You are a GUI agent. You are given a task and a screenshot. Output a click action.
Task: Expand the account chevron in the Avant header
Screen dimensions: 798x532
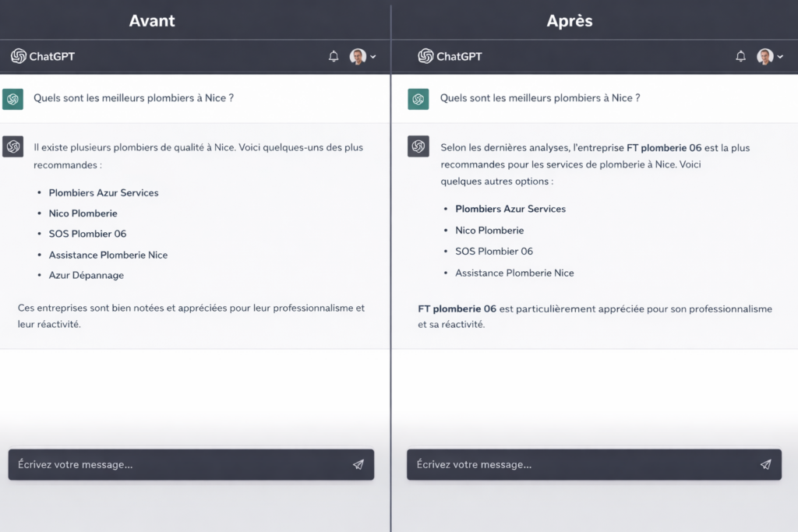click(x=373, y=57)
